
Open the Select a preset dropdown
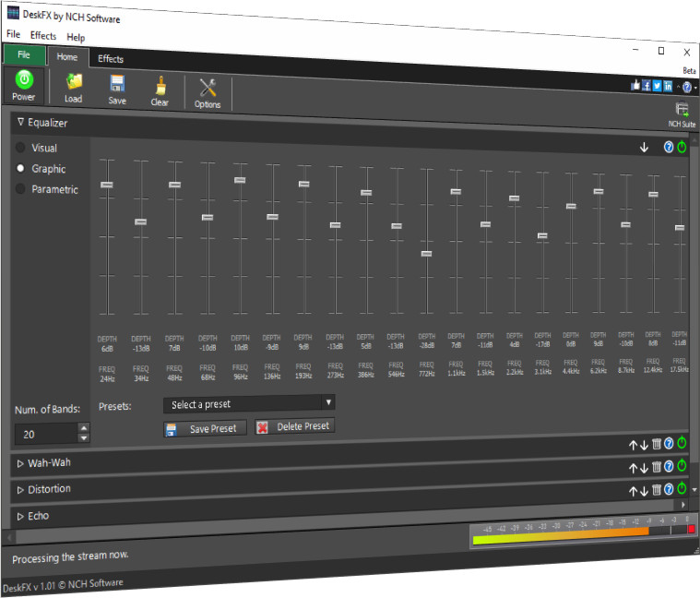tap(249, 403)
